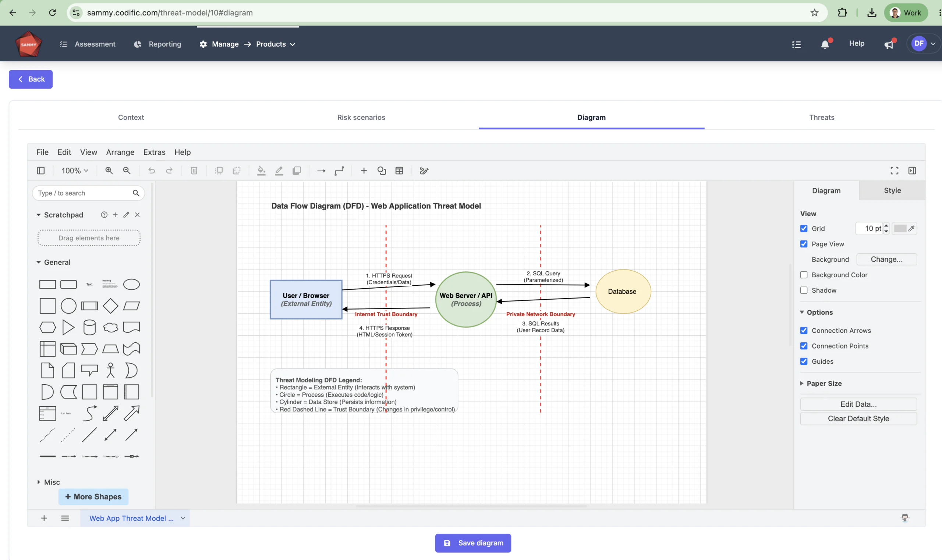
Task: Activate the freehand drawing tool
Action: [424, 171]
